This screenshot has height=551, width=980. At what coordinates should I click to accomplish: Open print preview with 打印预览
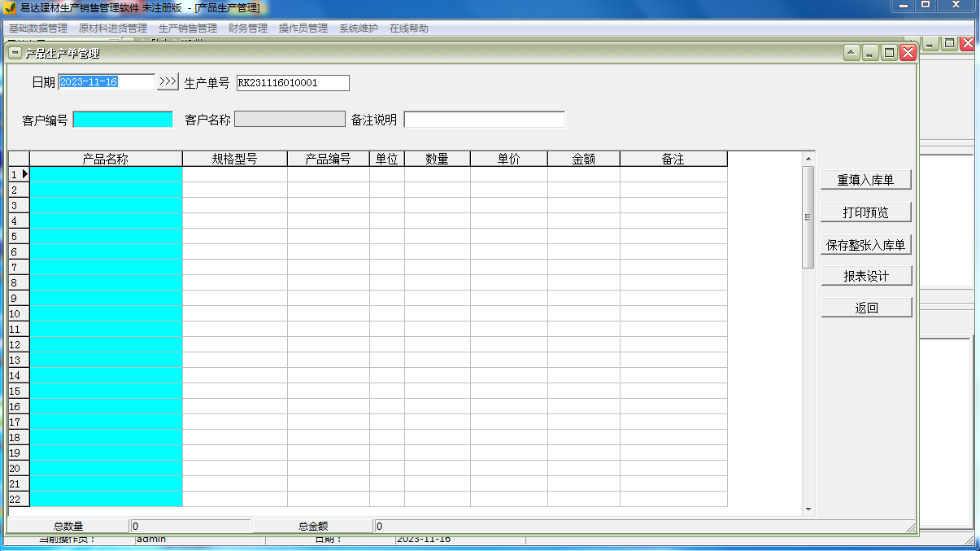click(x=866, y=212)
